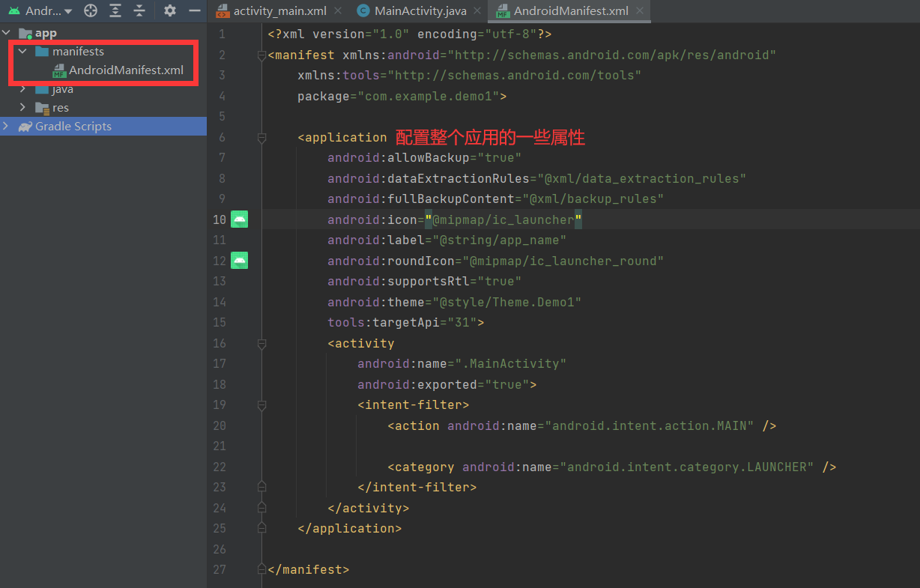Click the manifests folder icon
This screenshot has width=920, height=588.
tap(42, 52)
